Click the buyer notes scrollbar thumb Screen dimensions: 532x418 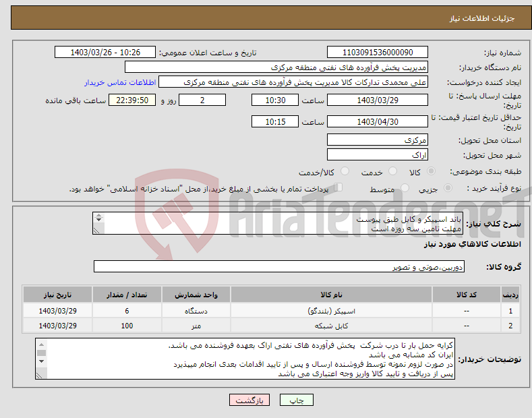click(41, 353)
